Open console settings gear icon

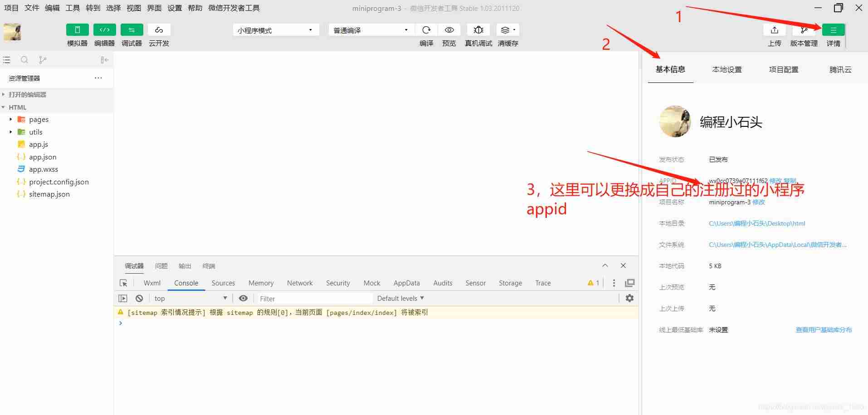pyautogui.click(x=629, y=298)
